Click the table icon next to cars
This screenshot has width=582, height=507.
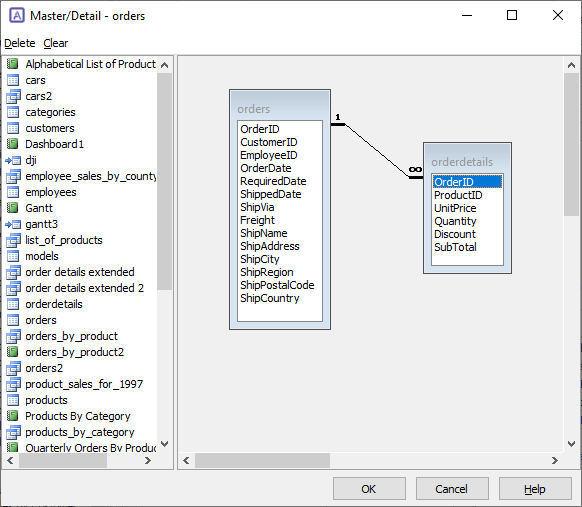coord(13,80)
